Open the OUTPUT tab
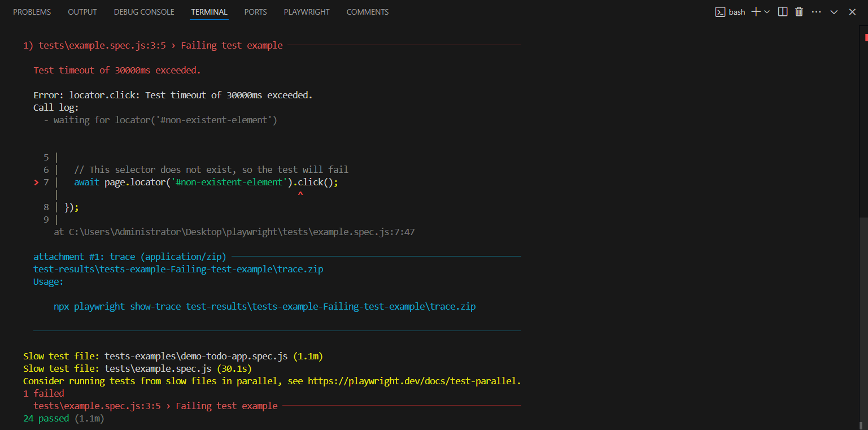This screenshot has height=430, width=868. (82, 12)
